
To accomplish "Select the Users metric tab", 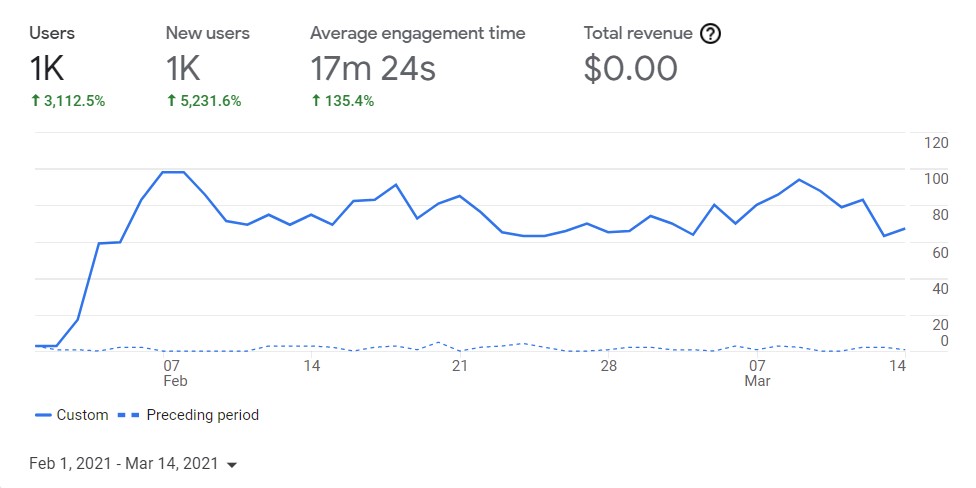I will tap(52, 33).
